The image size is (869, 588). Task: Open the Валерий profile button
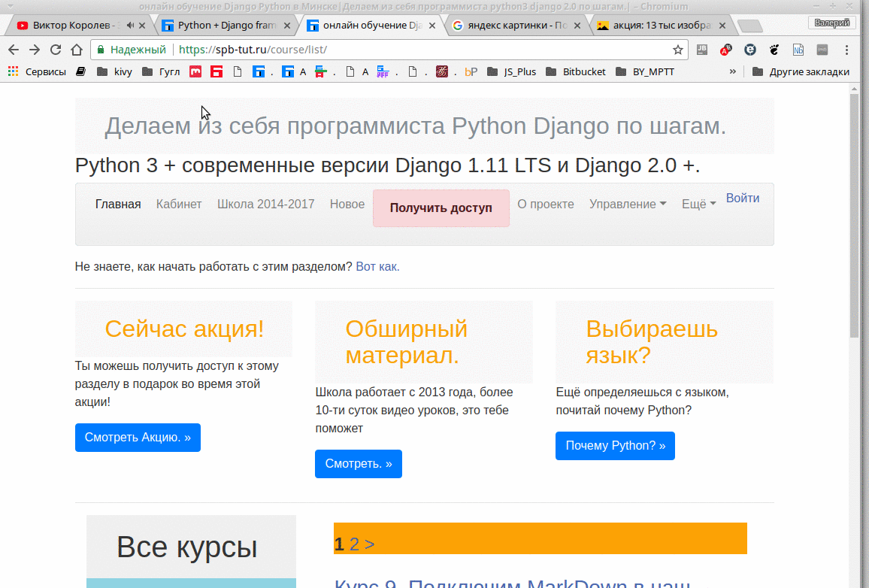pyautogui.click(x=831, y=23)
